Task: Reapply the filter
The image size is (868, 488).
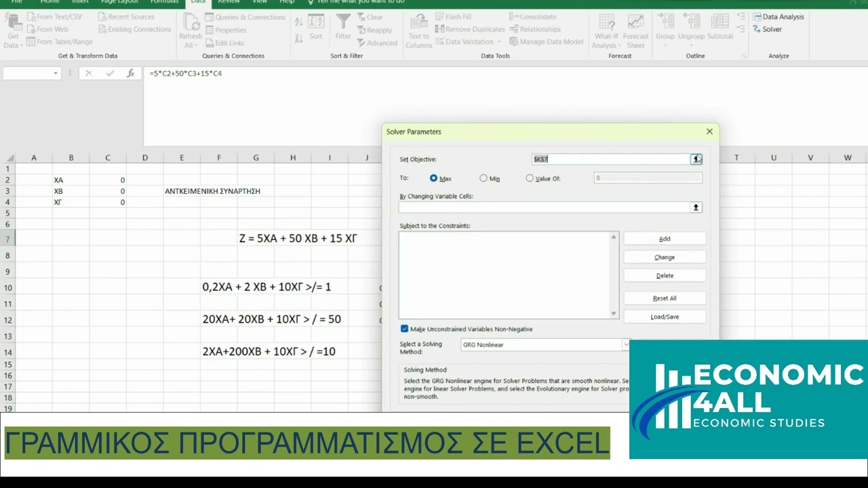Action: pos(374,30)
